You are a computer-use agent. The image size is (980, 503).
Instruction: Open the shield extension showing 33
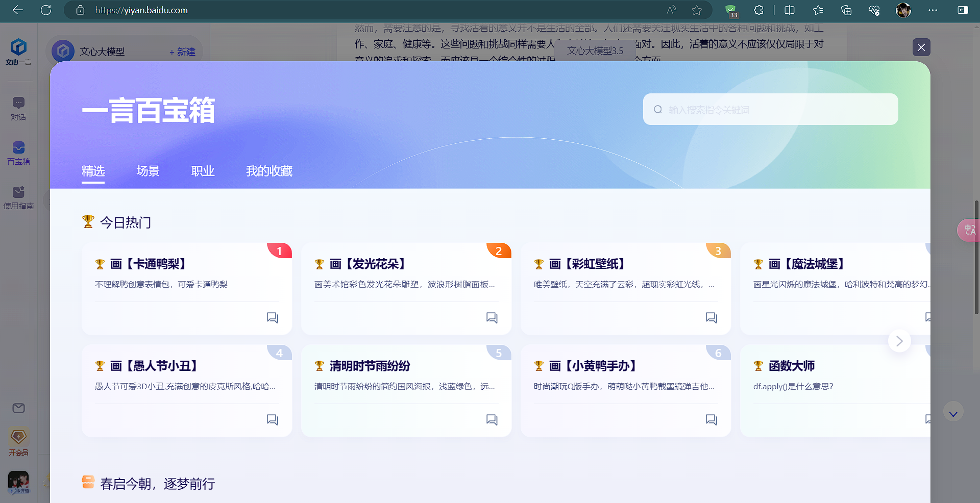(731, 11)
